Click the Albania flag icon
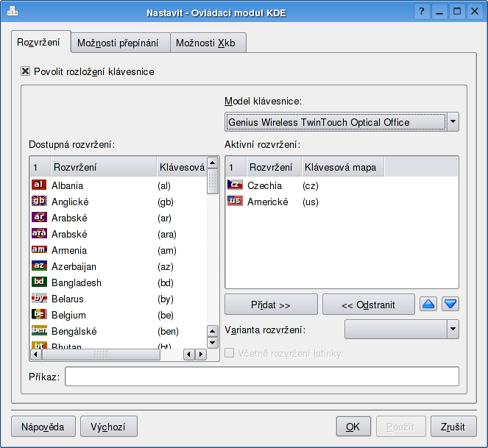This screenshot has height=448, width=488. point(39,185)
